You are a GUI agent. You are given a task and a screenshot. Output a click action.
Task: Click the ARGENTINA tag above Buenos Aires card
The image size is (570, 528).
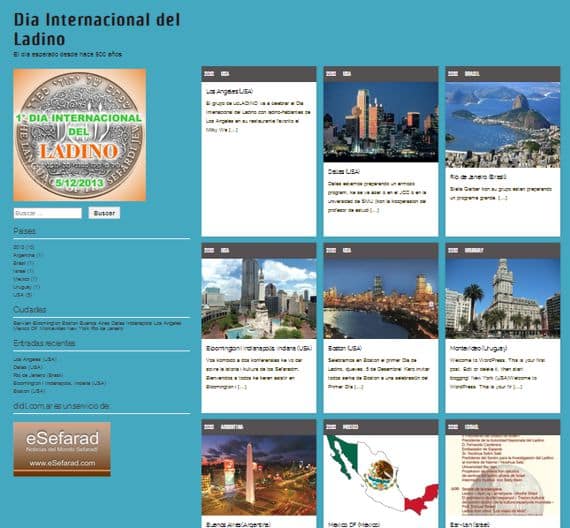[232, 427]
